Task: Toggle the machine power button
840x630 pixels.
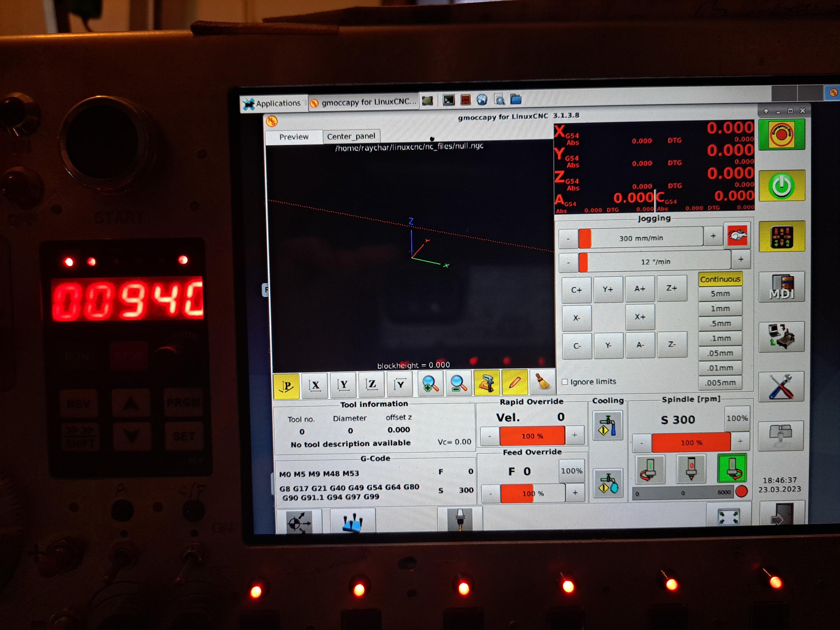Action: (781, 186)
